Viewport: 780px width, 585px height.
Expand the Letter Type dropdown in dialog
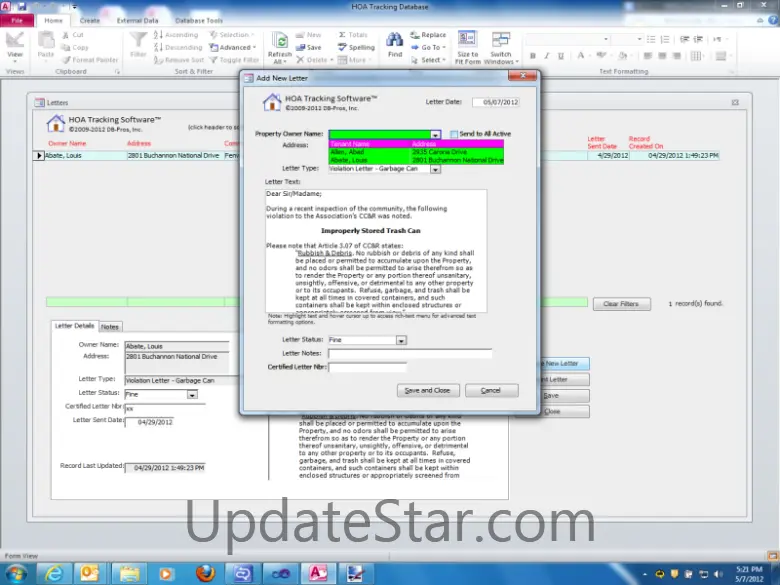click(435, 169)
